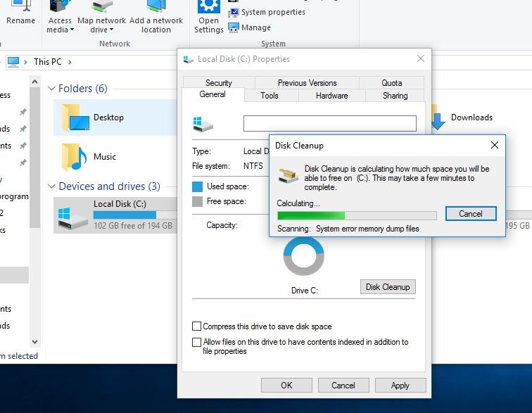Collapse the Folders (6) group
The width and height of the screenshot is (532, 413).
point(51,89)
